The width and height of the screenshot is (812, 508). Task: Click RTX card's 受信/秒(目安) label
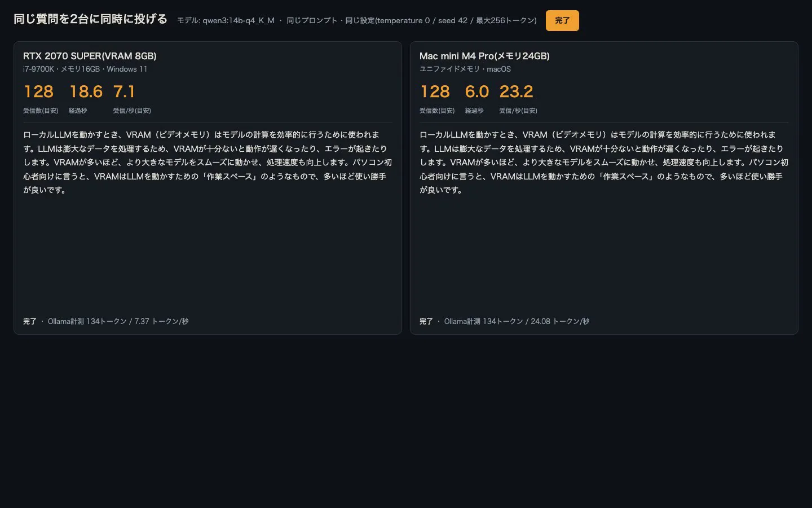tap(132, 111)
